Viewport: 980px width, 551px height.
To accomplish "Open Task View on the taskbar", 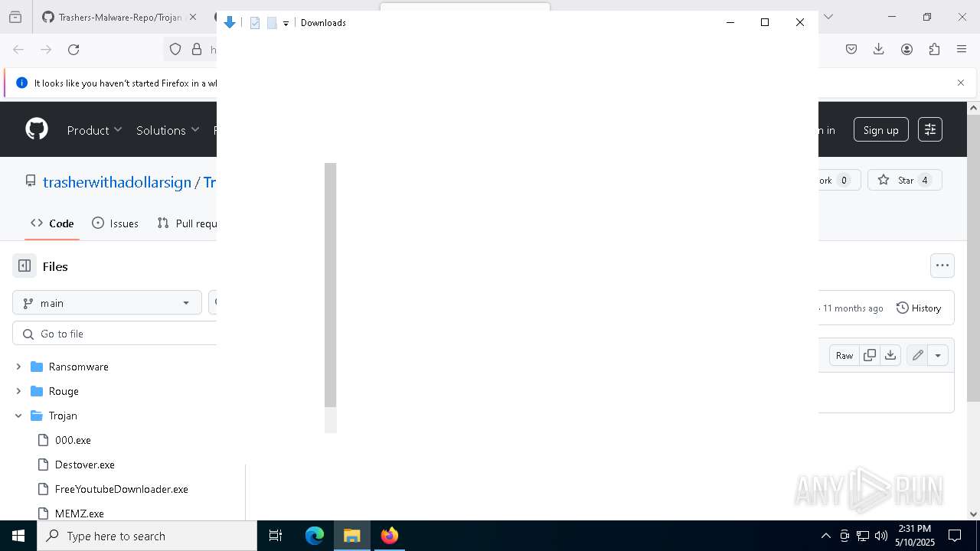I will pyautogui.click(x=276, y=536).
